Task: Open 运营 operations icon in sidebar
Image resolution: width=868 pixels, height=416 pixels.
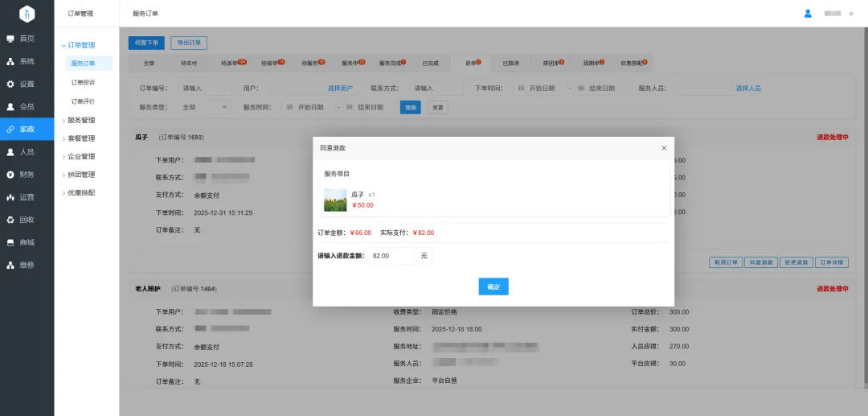Action: click(x=10, y=196)
